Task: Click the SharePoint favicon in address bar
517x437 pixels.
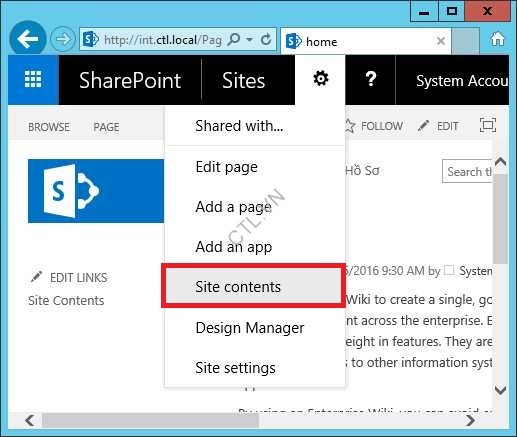Action: [91, 40]
